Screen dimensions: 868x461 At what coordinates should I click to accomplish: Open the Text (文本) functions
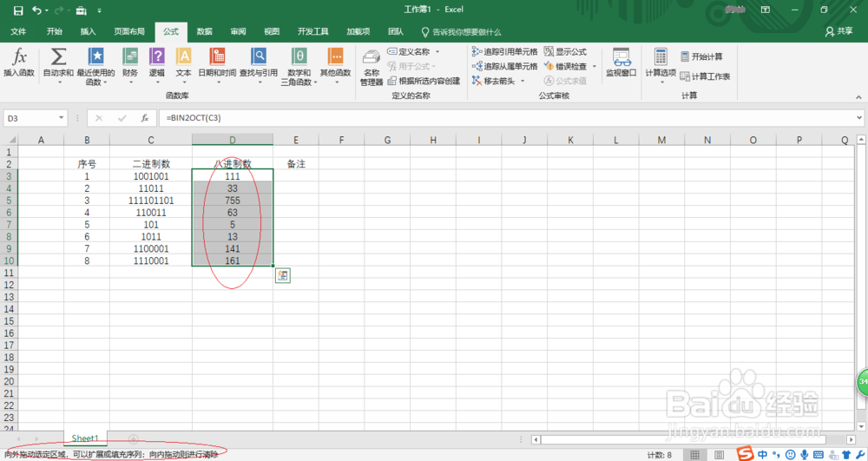(183, 65)
